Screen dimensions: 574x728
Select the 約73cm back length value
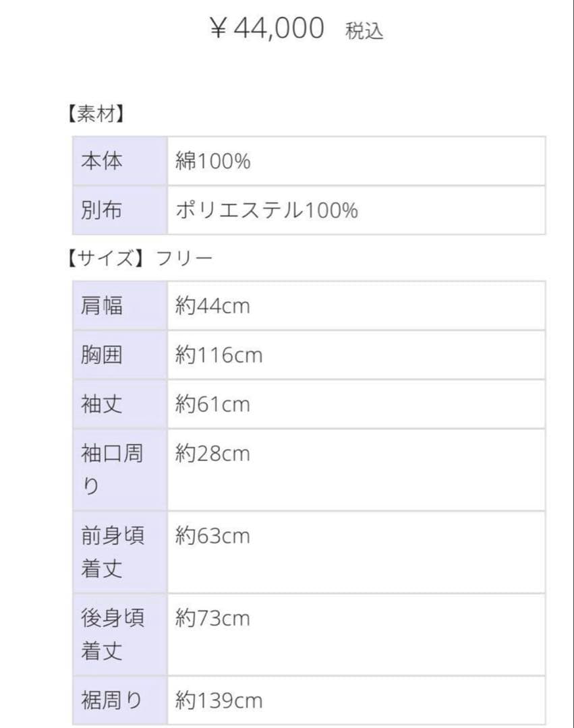212,619
